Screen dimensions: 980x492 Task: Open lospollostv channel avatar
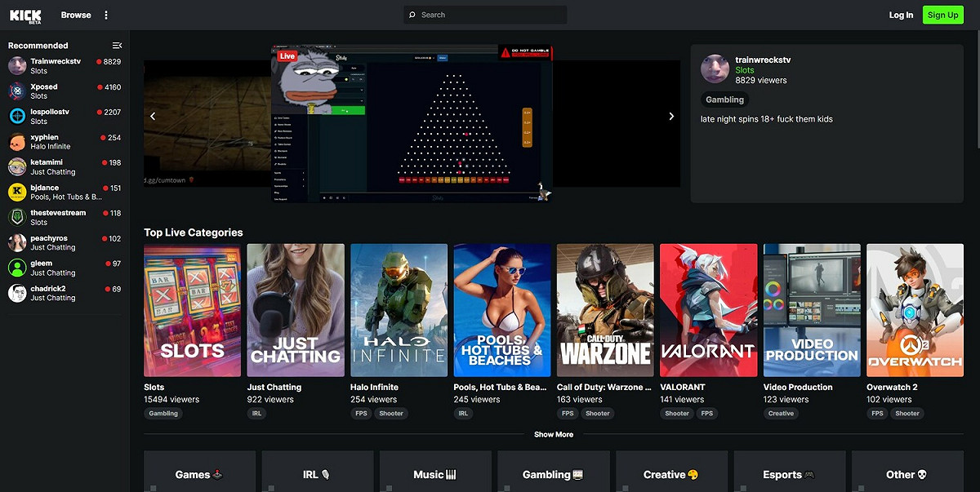[x=17, y=117]
